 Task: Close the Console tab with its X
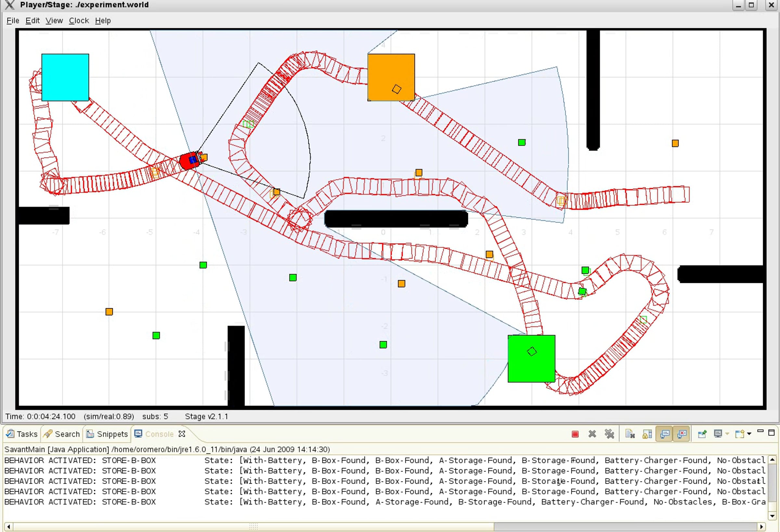coord(182,434)
